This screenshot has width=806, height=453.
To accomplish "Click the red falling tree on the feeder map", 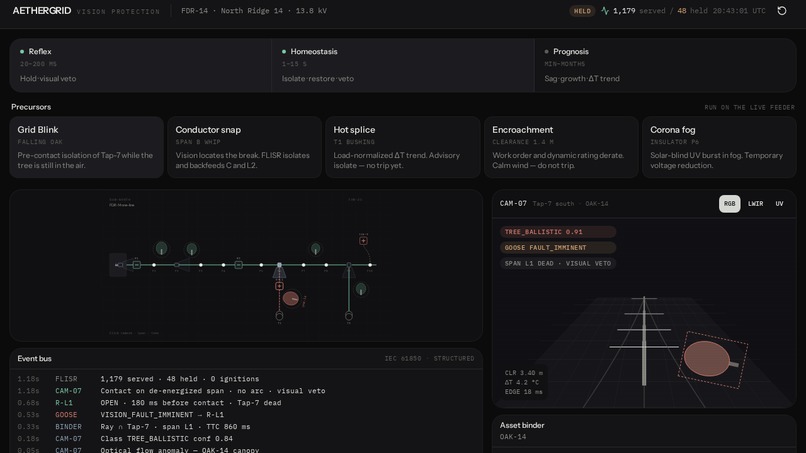I will tap(291, 298).
